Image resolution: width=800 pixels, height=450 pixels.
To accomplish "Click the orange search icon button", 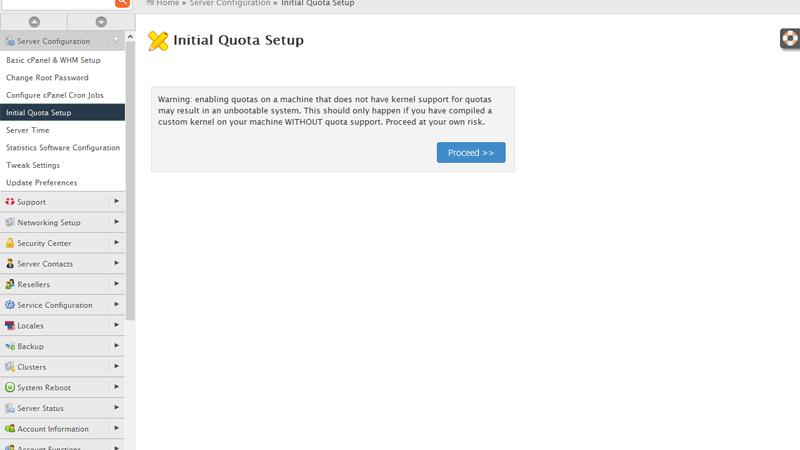I will coord(122,3).
